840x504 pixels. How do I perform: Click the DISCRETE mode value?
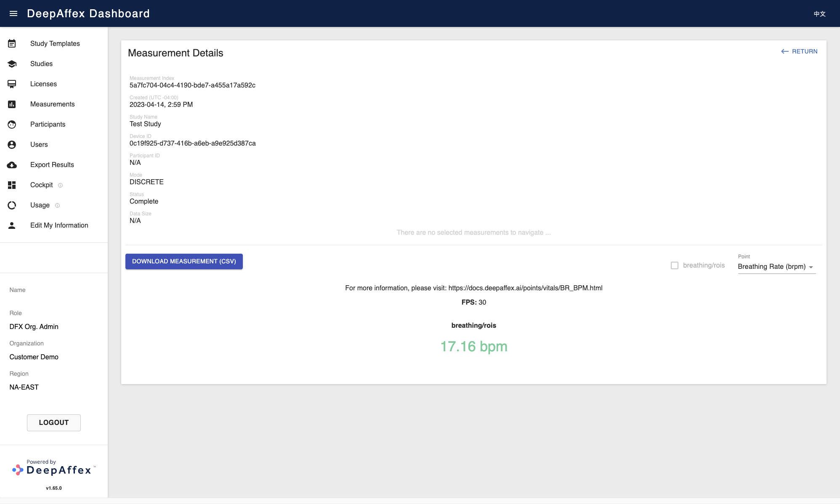coord(146,182)
